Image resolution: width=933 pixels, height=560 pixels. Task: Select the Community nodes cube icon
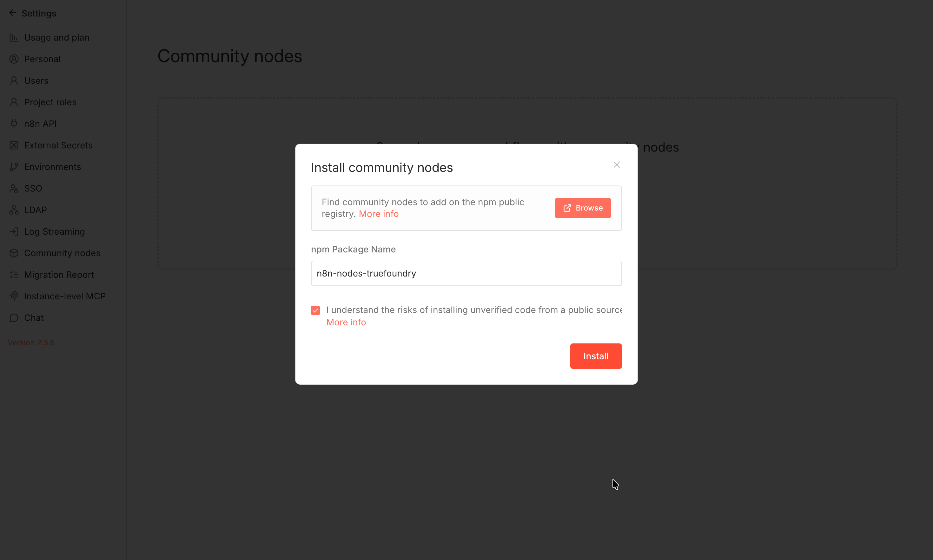pos(14,253)
